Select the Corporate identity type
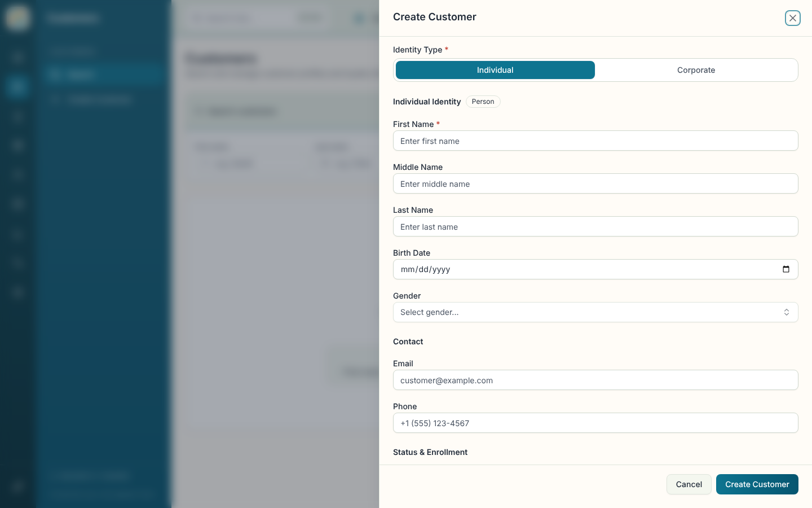 tap(696, 70)
